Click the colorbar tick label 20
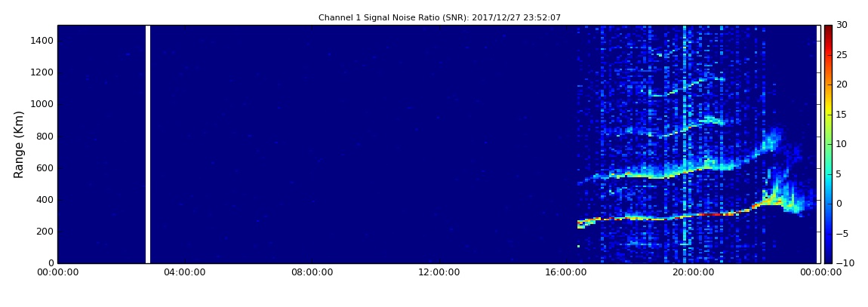The height and width of the screenshot is (307, 868). (x=842, y=84)
